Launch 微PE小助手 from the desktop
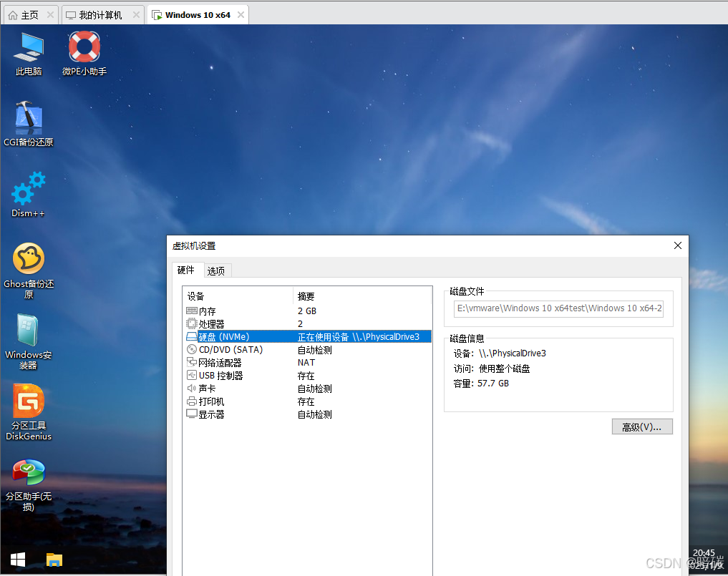Screen dimensions: 728x576 [x=84, y=54]
